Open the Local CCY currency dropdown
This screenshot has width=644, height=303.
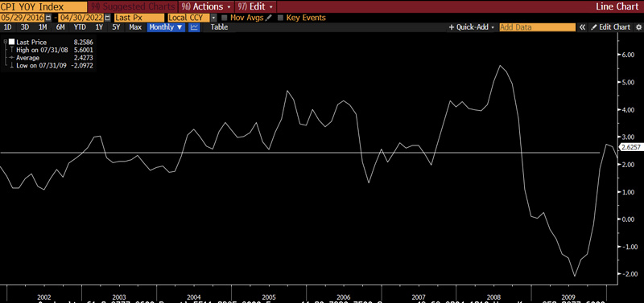213,18
